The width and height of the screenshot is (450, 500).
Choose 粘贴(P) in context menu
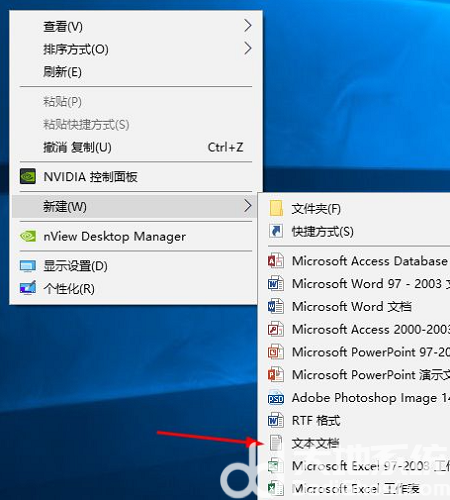136,102
